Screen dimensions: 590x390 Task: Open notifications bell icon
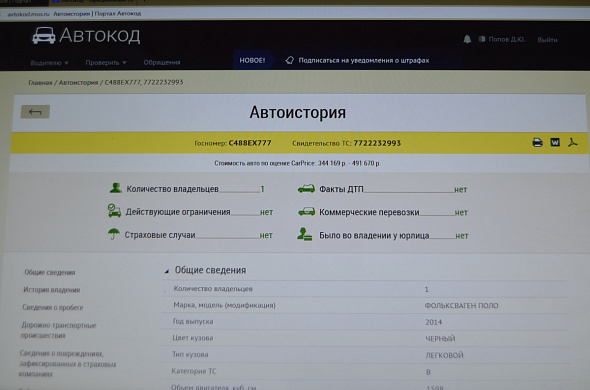point(467,39)
